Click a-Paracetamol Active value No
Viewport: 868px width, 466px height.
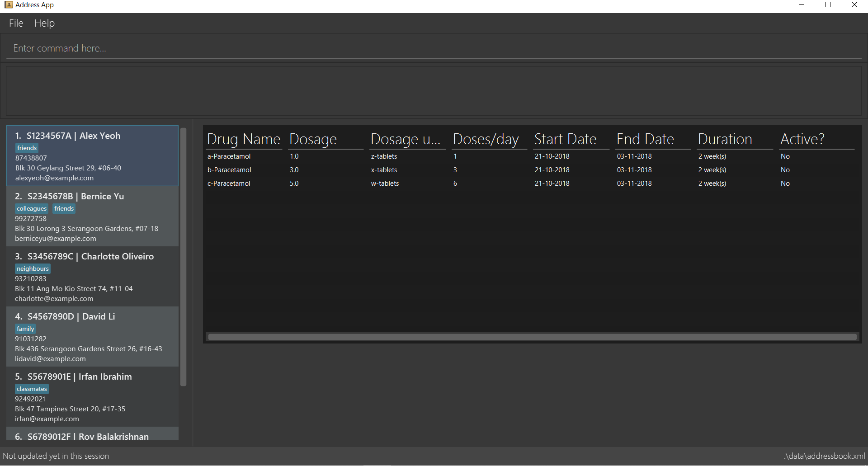point(785,156)
